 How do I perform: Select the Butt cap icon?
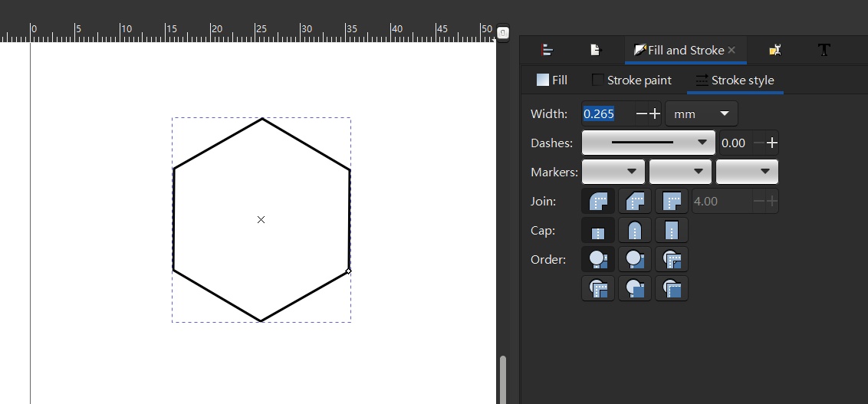point(598,230)
